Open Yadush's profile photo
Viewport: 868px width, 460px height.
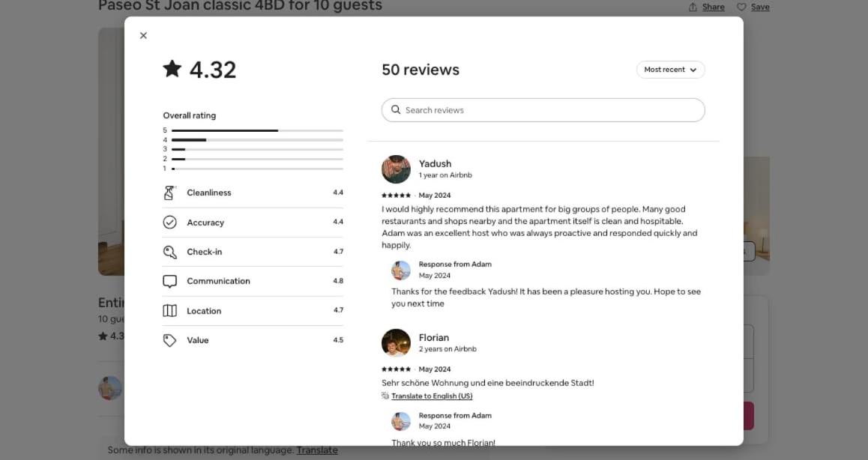point(396,169)
